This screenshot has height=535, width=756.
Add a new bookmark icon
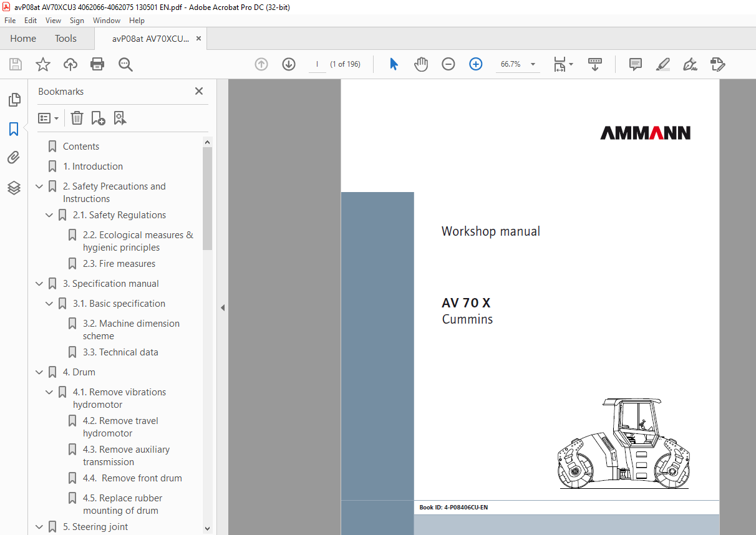point(99,118)
